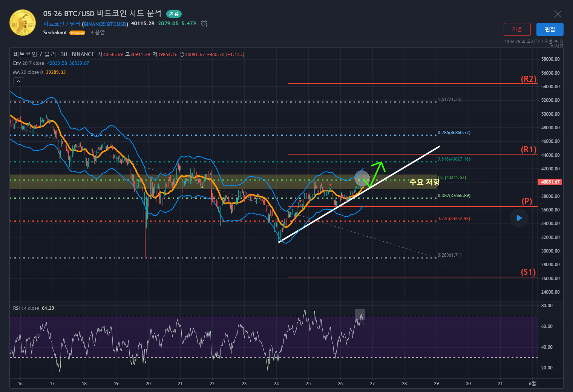Open the 비트코인 / 달러 symbol link

(61, 24)
